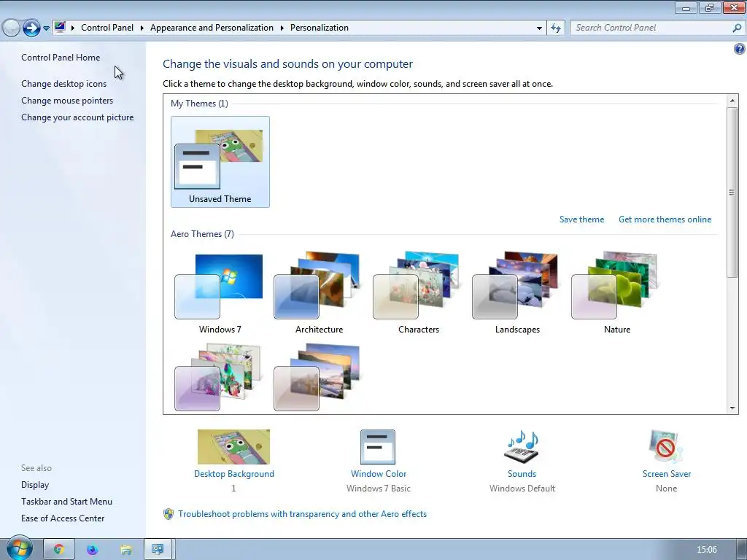Open the recent pages dropdown arrow
Screen dimensions: 747x560
[46, 28]
